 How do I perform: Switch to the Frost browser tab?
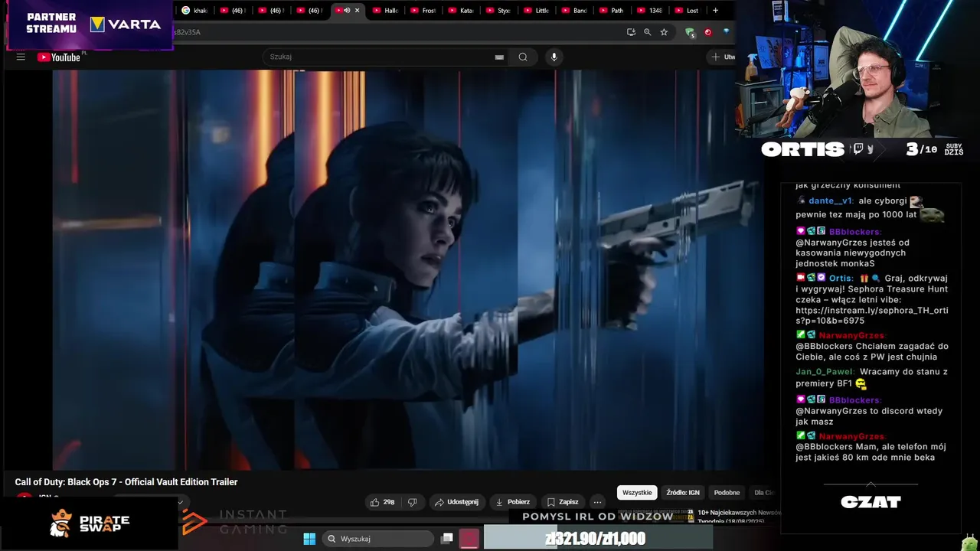(x=423, y=11)
